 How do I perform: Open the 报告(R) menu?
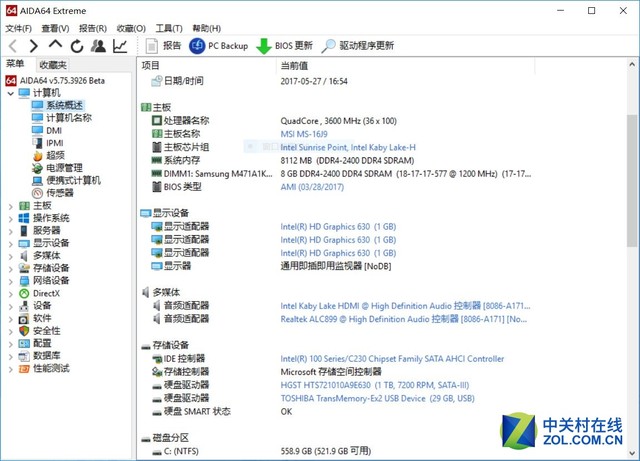[x=93, y=28]
